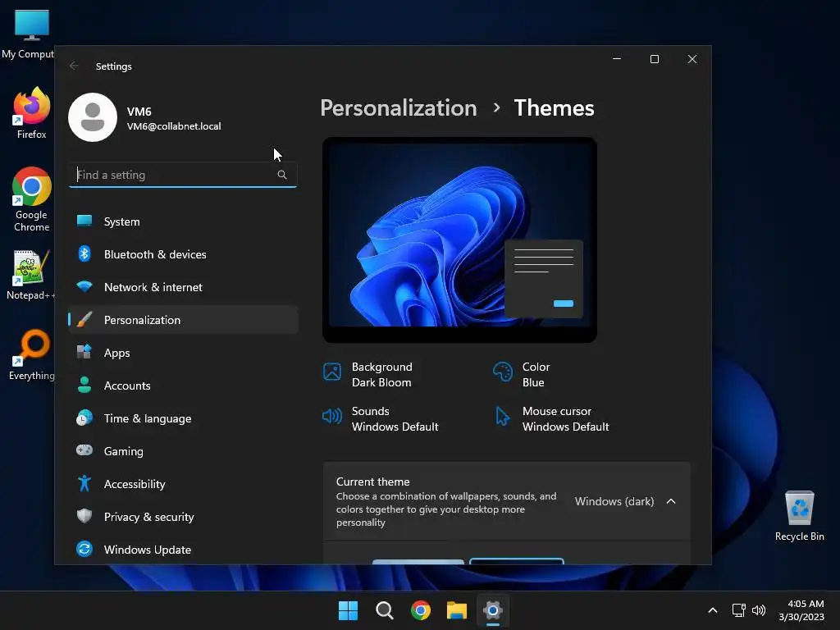Viewport: 840px width, 630px height.
Task: Click the Accounts person icon
Action: [84, 385]
